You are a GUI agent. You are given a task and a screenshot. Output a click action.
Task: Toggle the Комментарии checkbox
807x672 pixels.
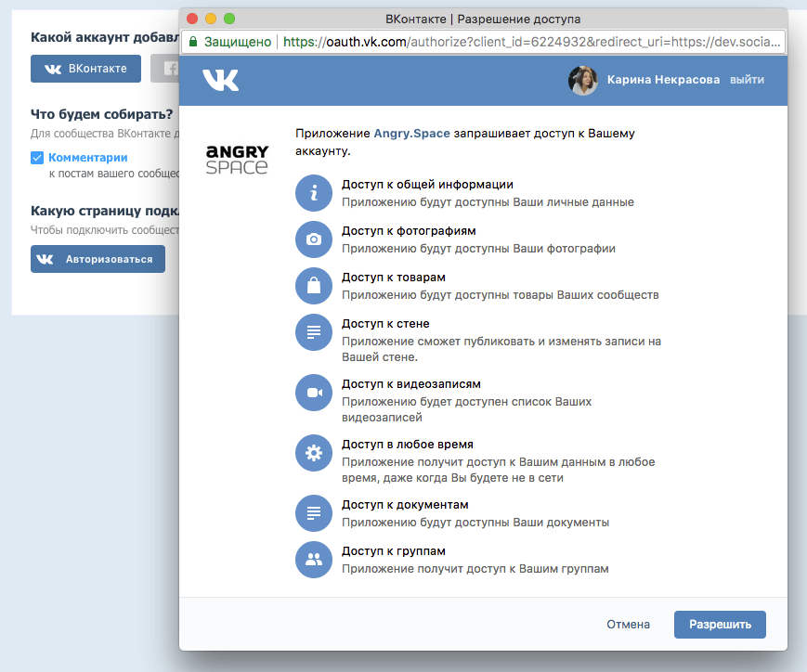(x=37, y=158)
